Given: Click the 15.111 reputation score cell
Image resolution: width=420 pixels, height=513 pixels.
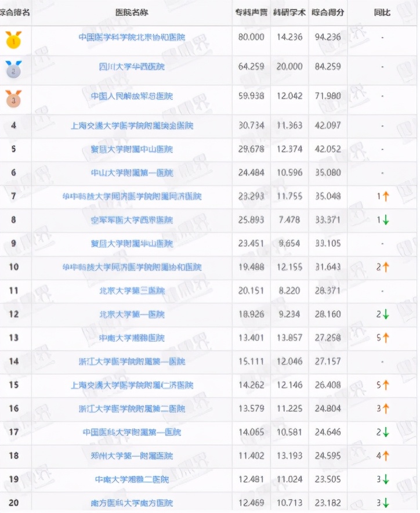Looking at the screenshot, I should point(251,361).
